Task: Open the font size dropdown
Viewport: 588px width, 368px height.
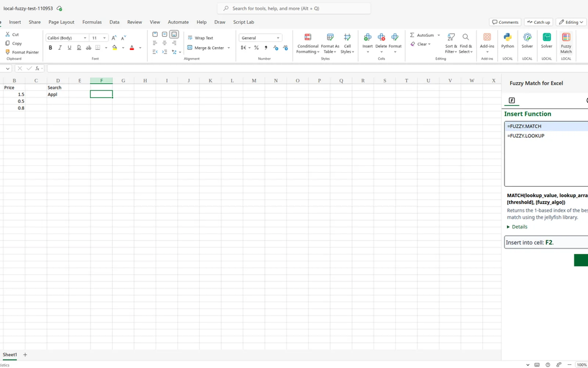Action: (x=104, y=38)
